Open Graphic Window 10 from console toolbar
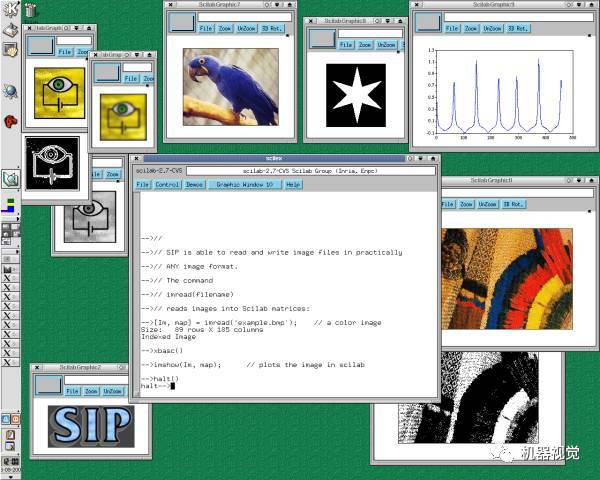 pyautogui.click(x=244, y=185)
